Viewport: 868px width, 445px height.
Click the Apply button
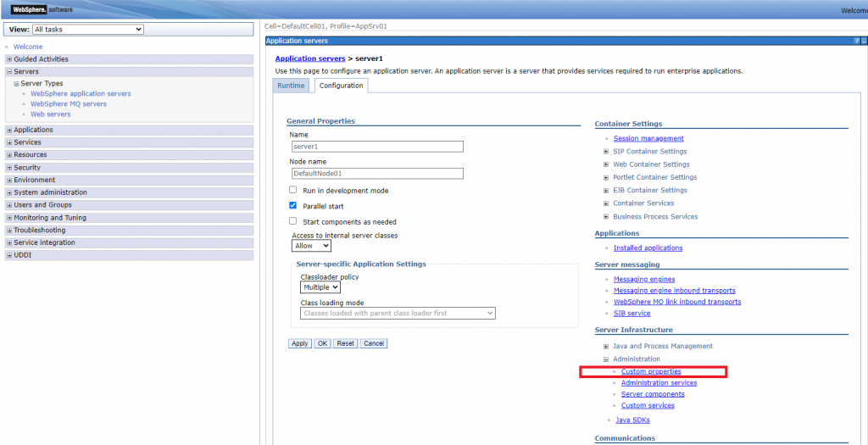(x=300, y=343)
